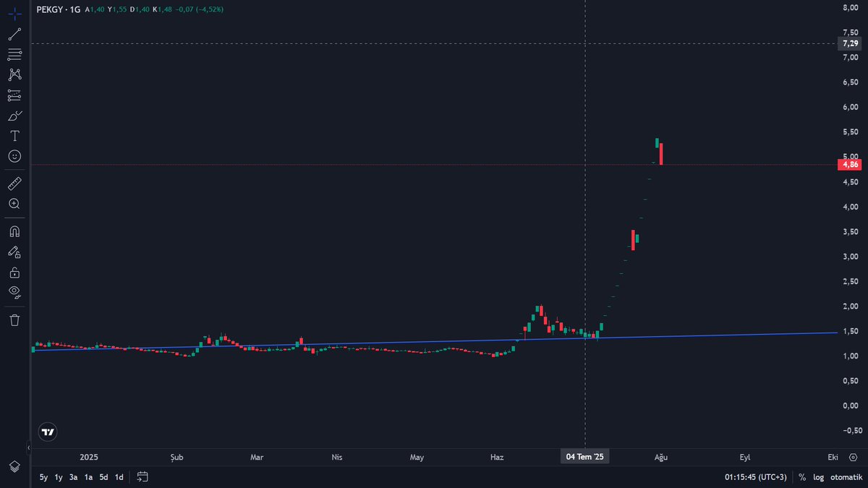Open the object tree layers panel
Viewport: 868px width, 488px height.
point(14,466)
